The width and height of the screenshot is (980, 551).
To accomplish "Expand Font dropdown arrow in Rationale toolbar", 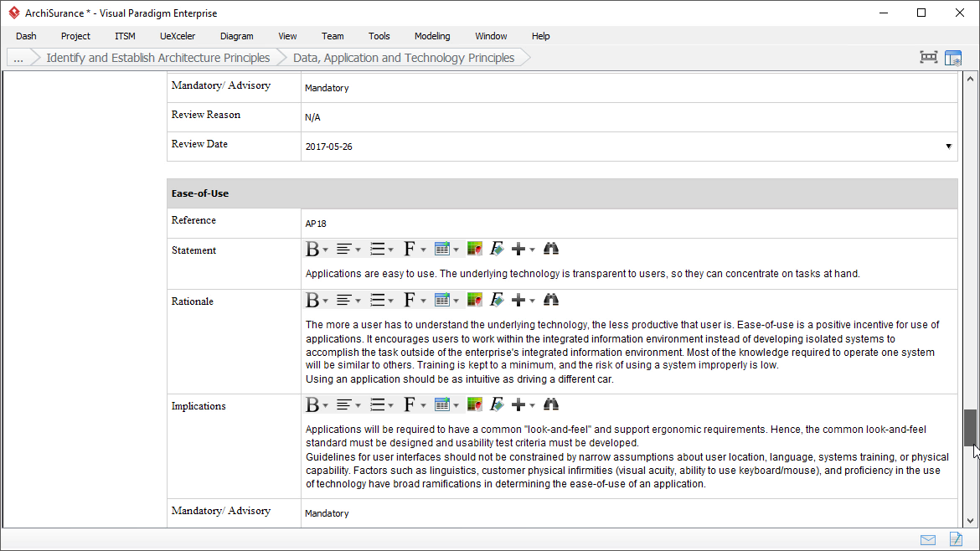I will coord(423,301).
